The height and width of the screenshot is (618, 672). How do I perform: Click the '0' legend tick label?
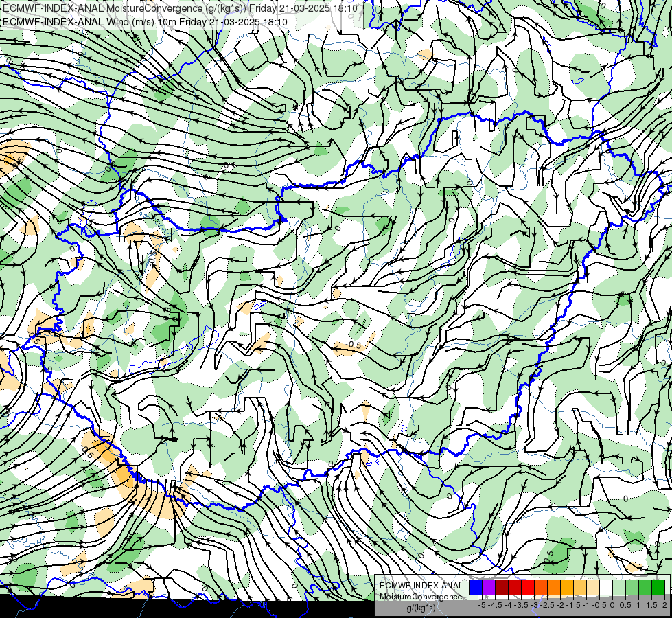(x=612, y=605)
